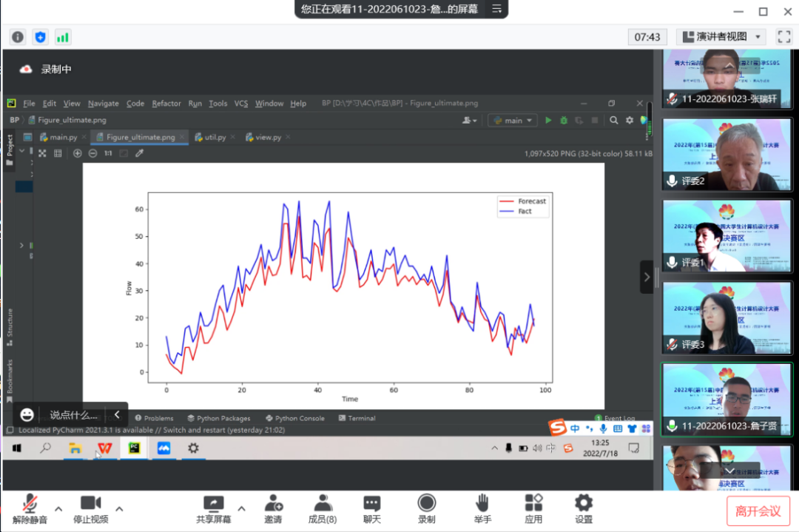Click the meeting info icon
The image size is (799, 532).
tap(18, 37)
